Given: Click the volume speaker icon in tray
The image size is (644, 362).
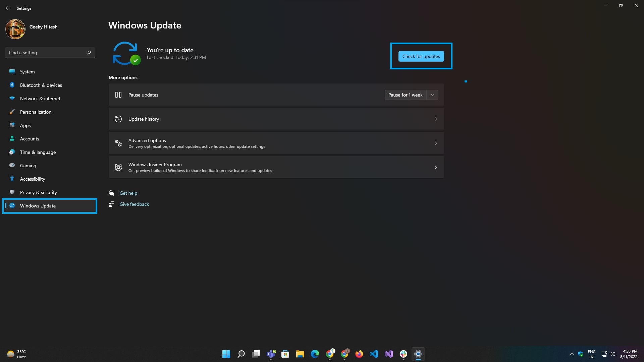Looking at the screenshot, I should [x=612, y=354].
